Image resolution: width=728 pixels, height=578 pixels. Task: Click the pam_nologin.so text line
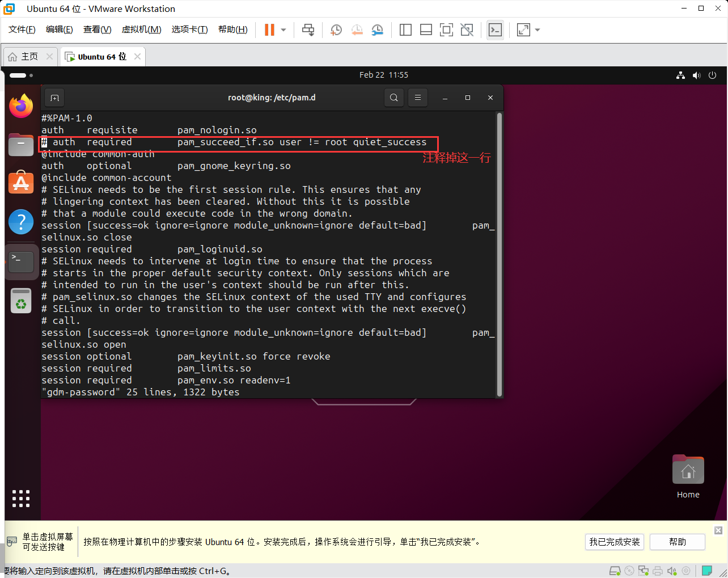[x=149, y=130]
